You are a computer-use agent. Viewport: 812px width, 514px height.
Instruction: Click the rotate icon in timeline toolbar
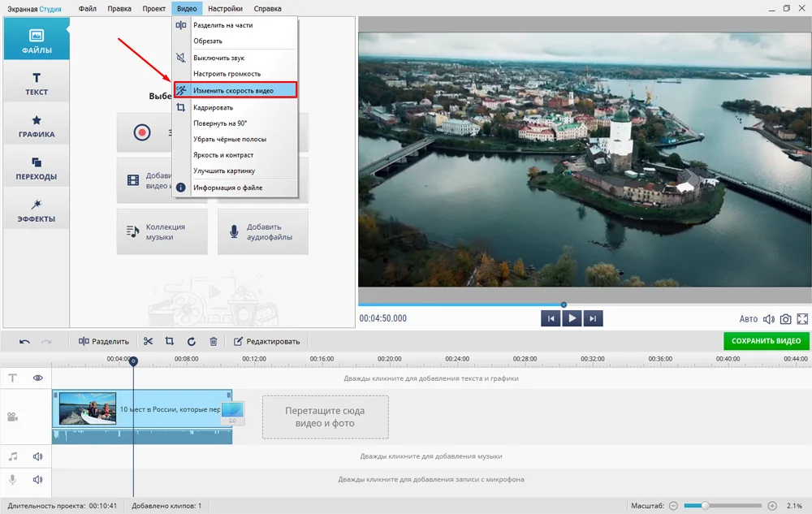pos(191,342)
